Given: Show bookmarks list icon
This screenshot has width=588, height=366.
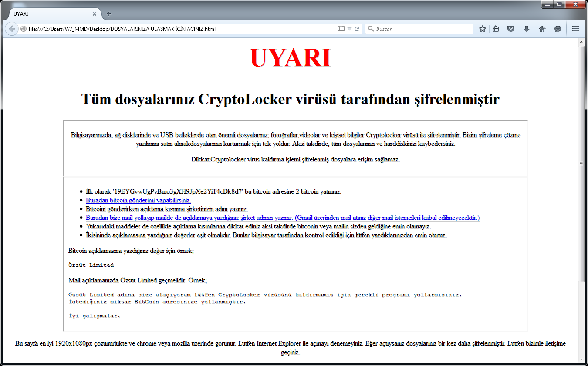Looking at the screenshot, I should point(496,29).
